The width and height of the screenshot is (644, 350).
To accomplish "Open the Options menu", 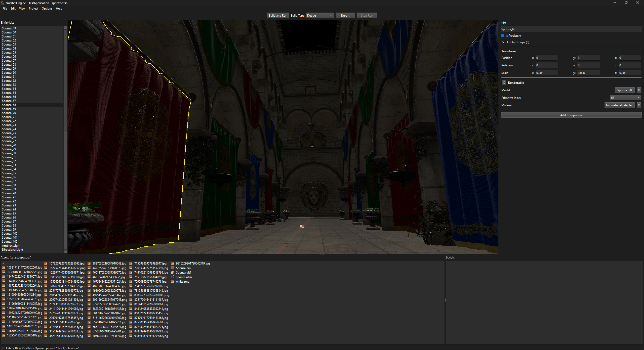I will [47, 9].
